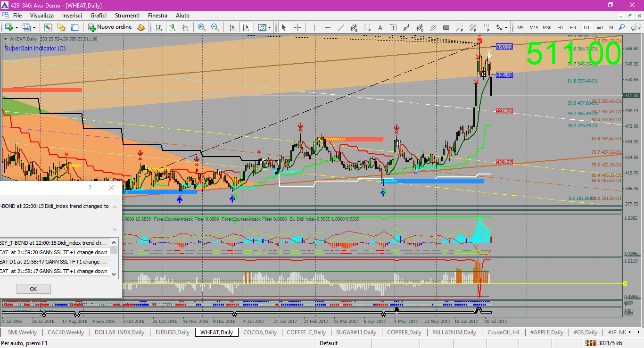
Task: Expand the new chart dropdown arrow
Action: click(17, 27)
